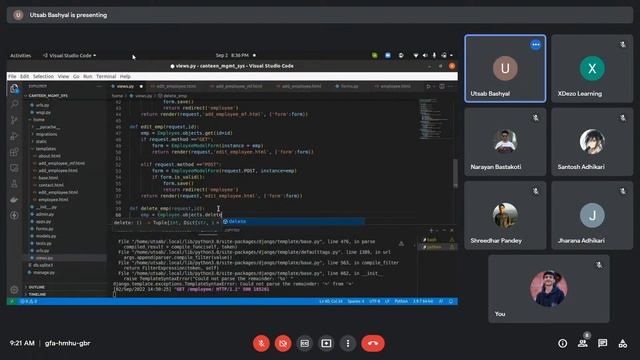This screenshot has width=640, height=360.
Task: Click the editor vertical scrollbar
Action: [456, 173]
